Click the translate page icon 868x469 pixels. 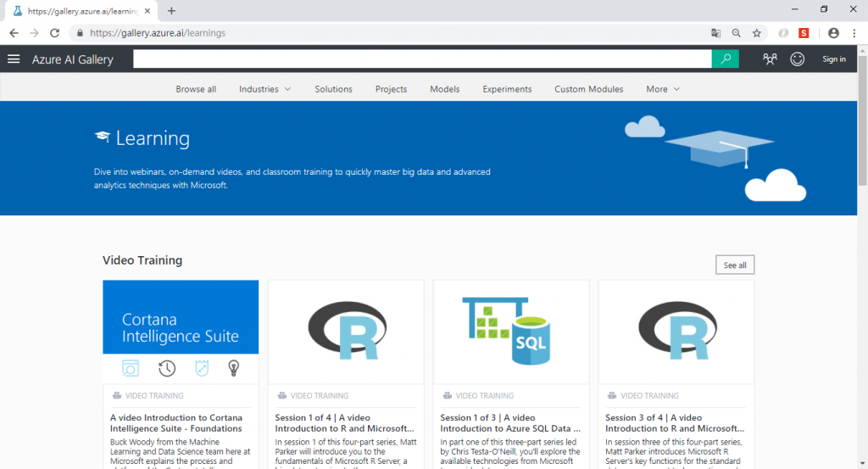coord(715,33)
